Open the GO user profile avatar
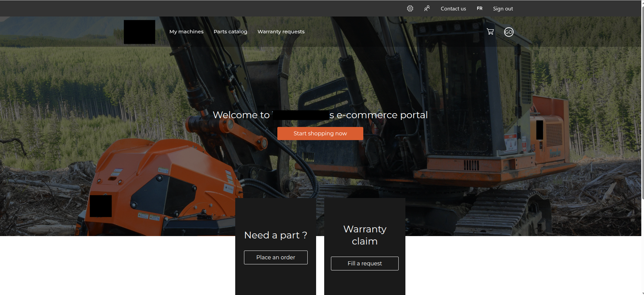The height and width of the screenshot is (295, 644). pos(509,32)
